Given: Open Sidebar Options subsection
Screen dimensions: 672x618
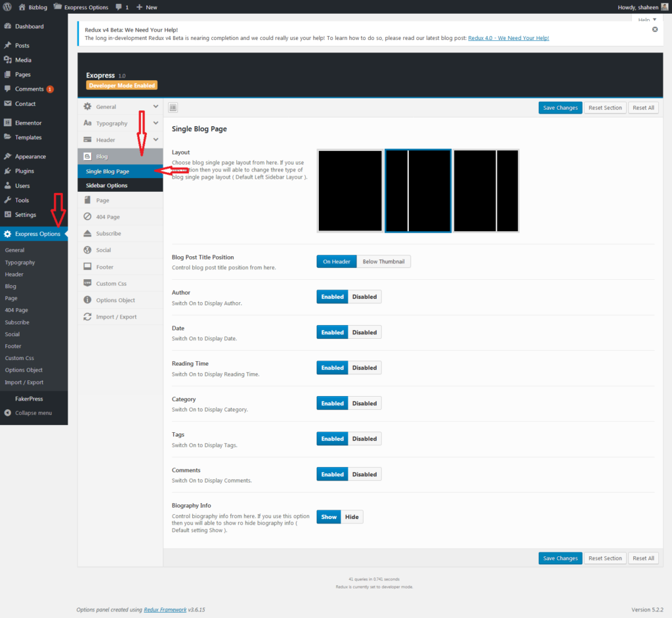Looking at the screenshot, I should (x=120, y=185).
